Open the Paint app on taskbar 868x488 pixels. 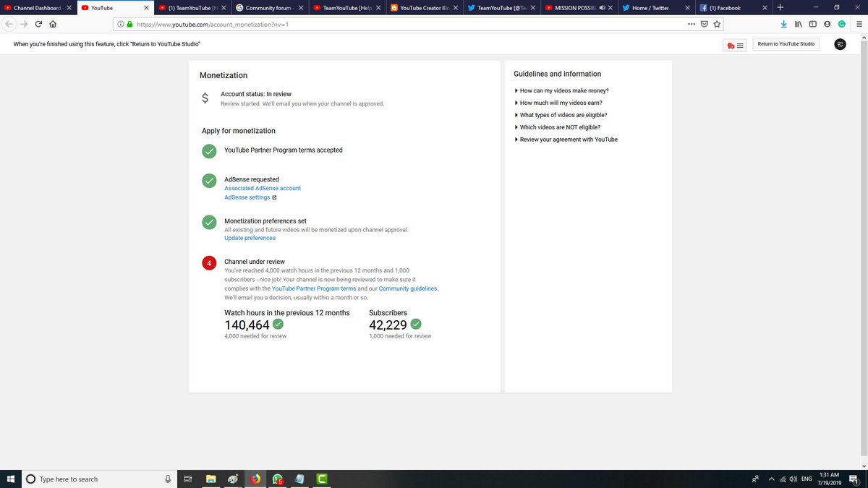(233, 479)
